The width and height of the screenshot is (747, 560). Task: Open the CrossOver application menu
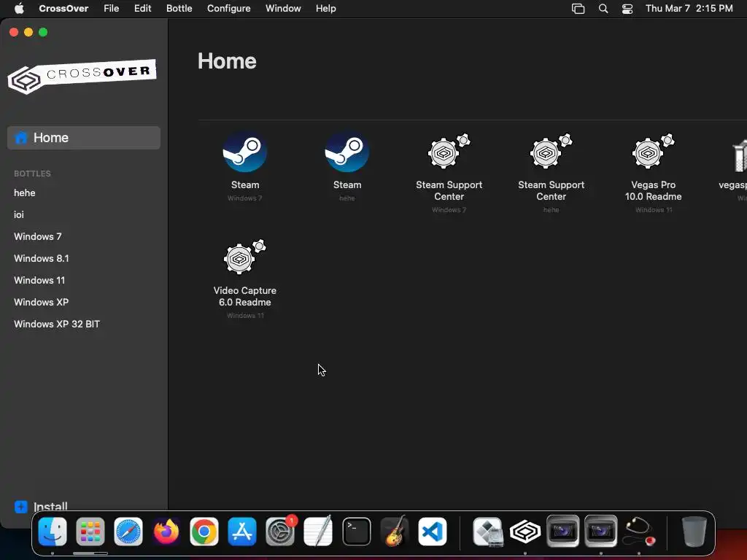pos(63,8)
